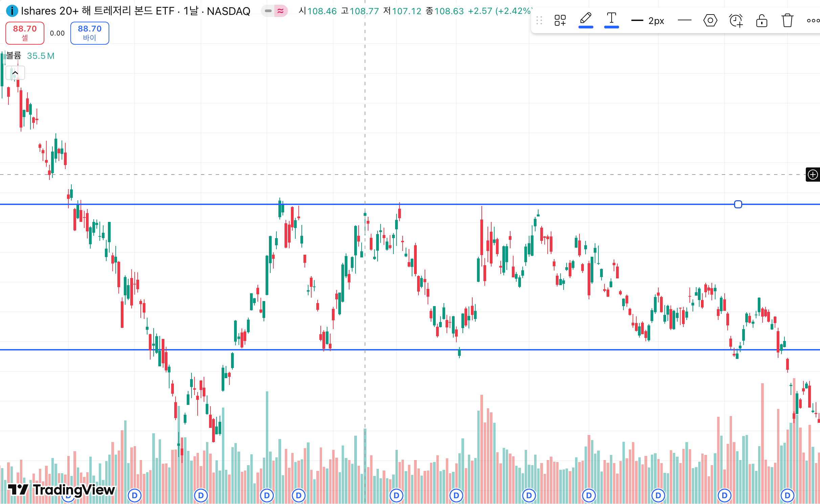Click the blue info icon by symbol name

click(12, 11)
